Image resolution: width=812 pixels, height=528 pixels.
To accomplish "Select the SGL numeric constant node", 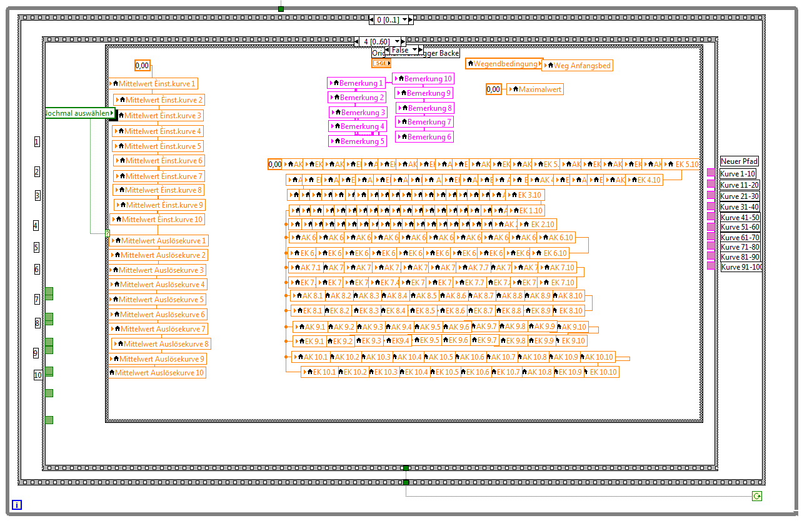I will 381,63.
